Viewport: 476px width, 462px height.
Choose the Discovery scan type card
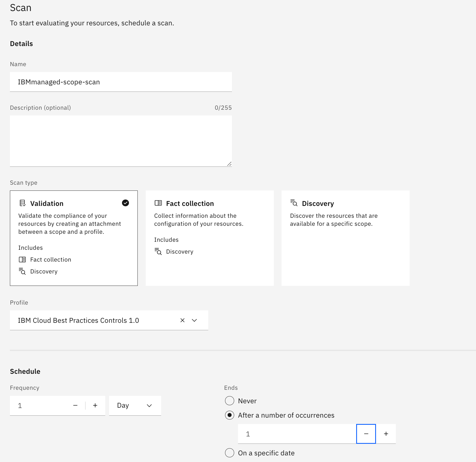point(345,238)
